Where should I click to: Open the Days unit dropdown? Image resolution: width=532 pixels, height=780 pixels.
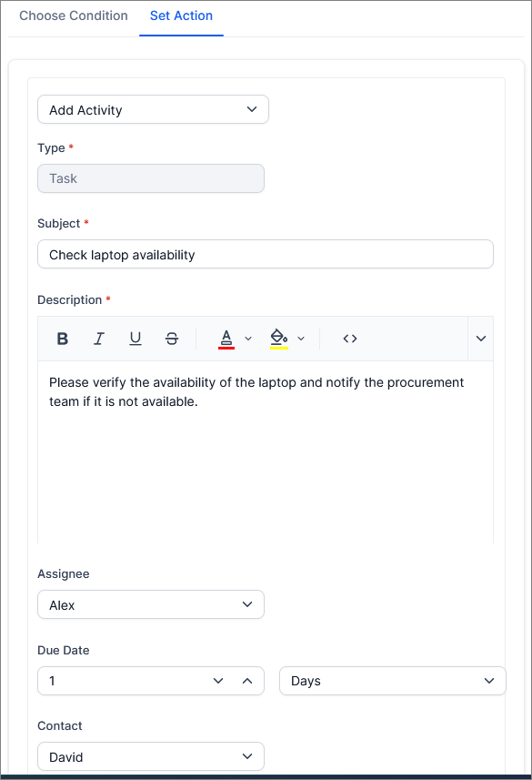click(x=392, y=681)
